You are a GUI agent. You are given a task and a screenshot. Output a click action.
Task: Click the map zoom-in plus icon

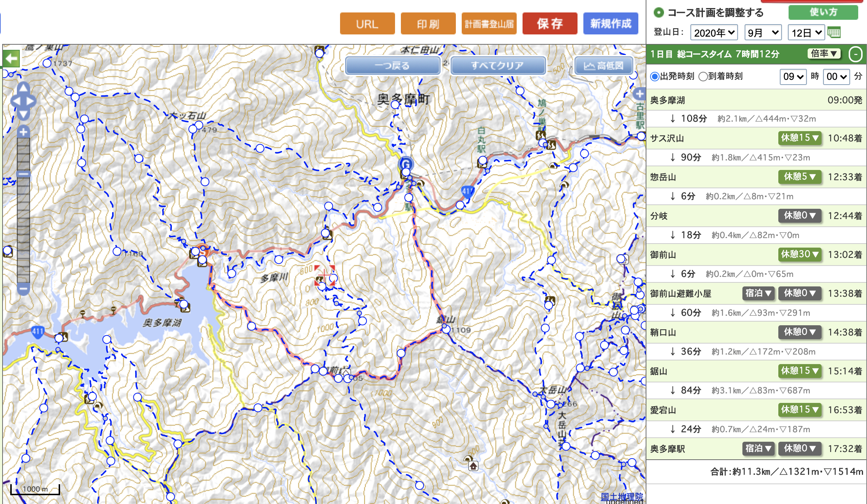click(23, 132)
